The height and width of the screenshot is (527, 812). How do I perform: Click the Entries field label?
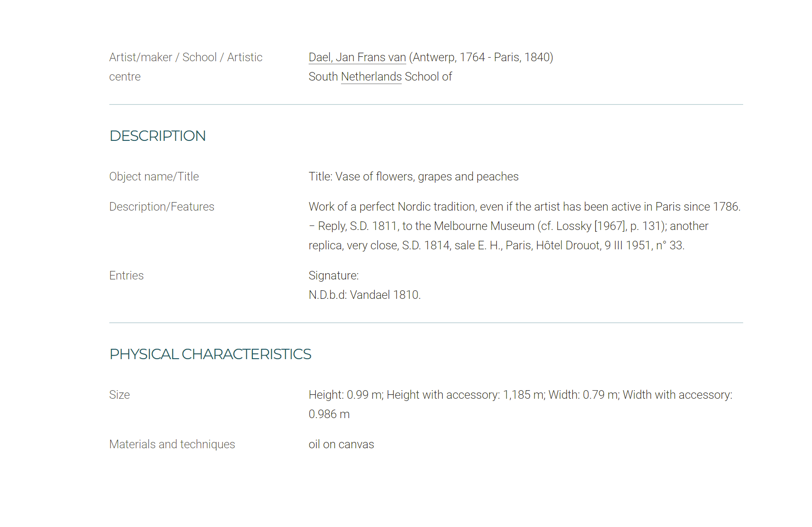126,275
